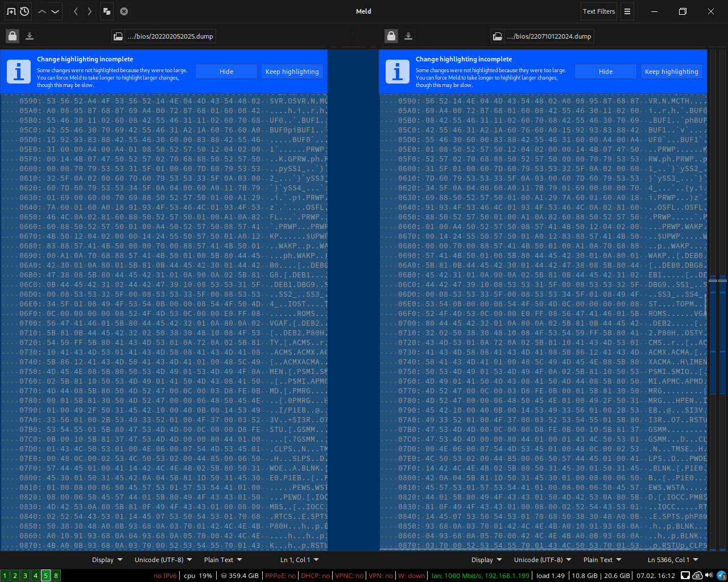The image size is (728, 582).
Task: Click the swap panes icon in toolbar
Action: point(106,11)
